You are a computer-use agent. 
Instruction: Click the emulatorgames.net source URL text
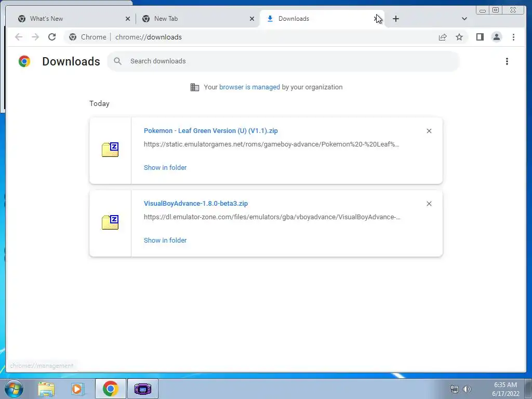271,144
